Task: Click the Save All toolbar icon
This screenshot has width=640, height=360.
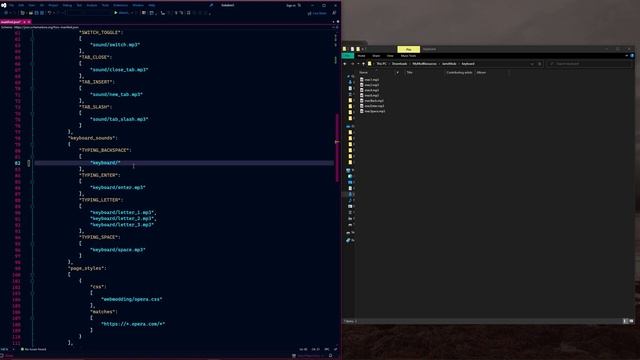Action: pyautogui.click(x=42, y=13)
